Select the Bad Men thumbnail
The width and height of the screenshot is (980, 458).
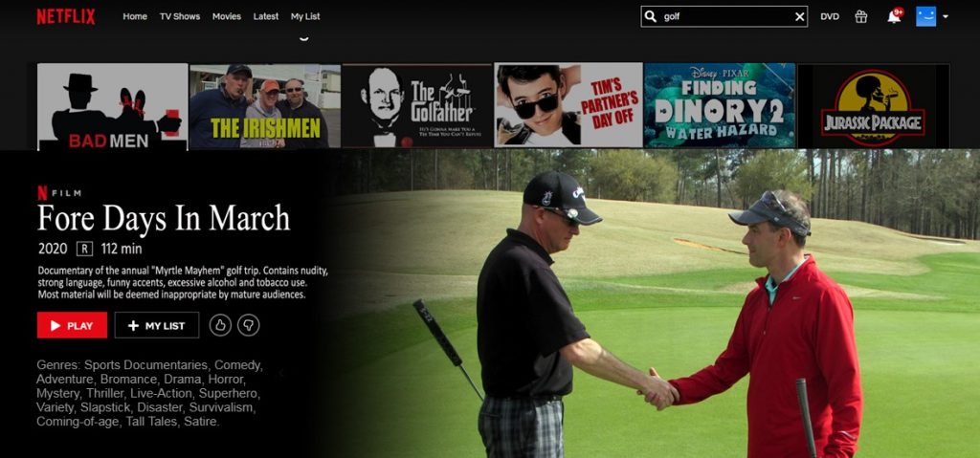pos(112,106)
